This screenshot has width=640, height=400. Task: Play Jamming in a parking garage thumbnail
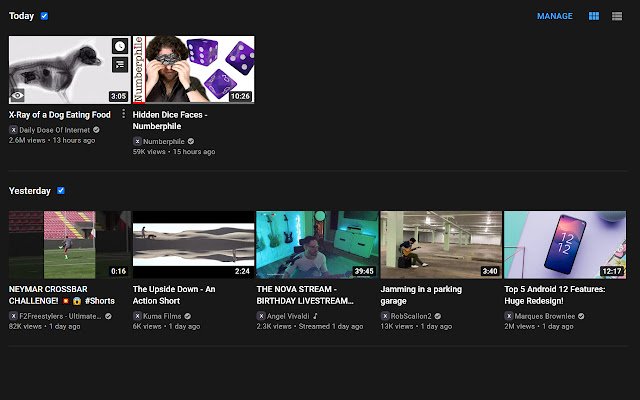point(441,244)
